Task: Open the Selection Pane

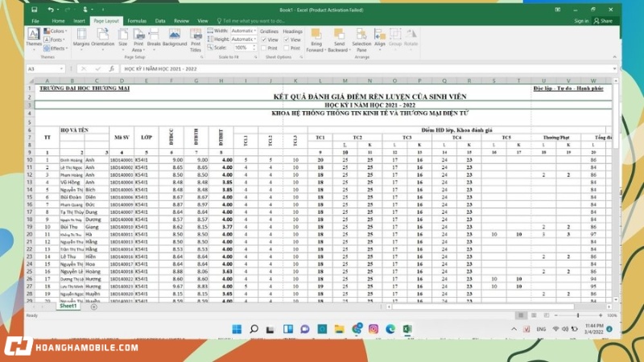Action: click(361, 39)
